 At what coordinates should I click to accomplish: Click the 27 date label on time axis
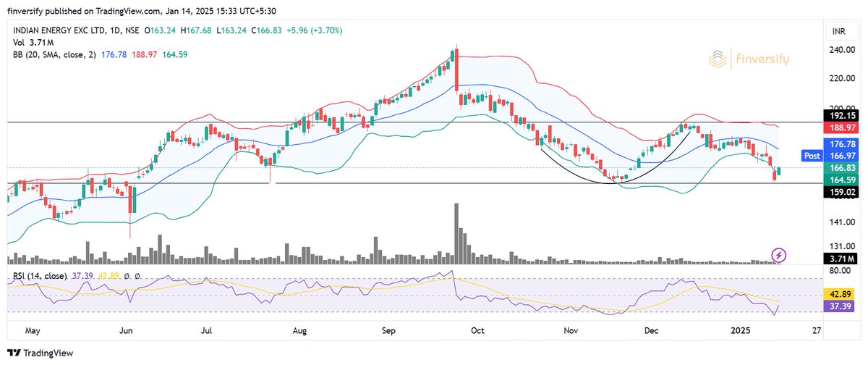[817, 330]
